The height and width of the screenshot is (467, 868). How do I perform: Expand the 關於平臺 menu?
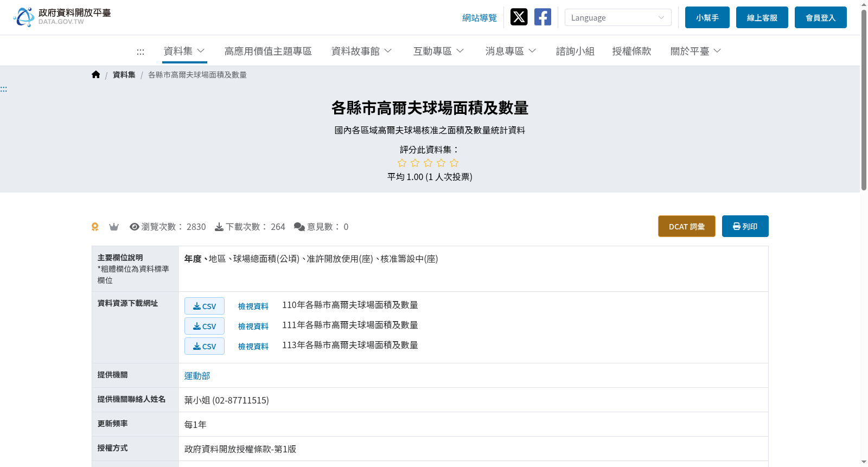point(696,51)
